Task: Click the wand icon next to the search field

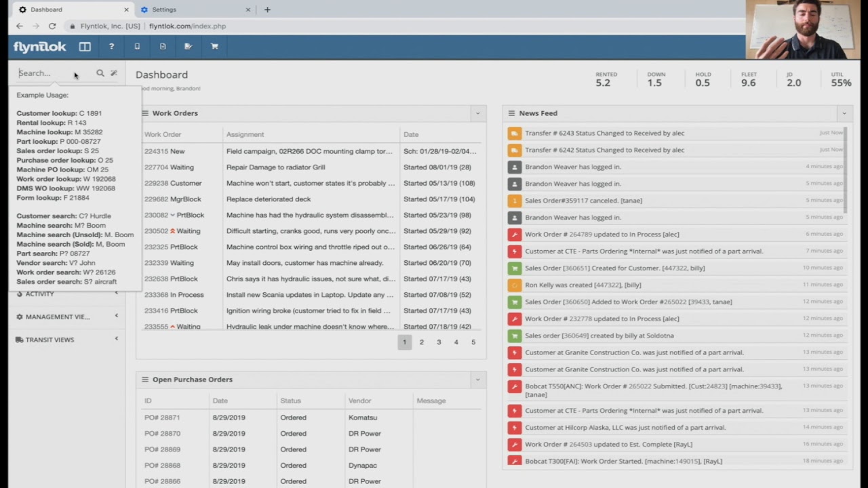Action: (114, 73)
